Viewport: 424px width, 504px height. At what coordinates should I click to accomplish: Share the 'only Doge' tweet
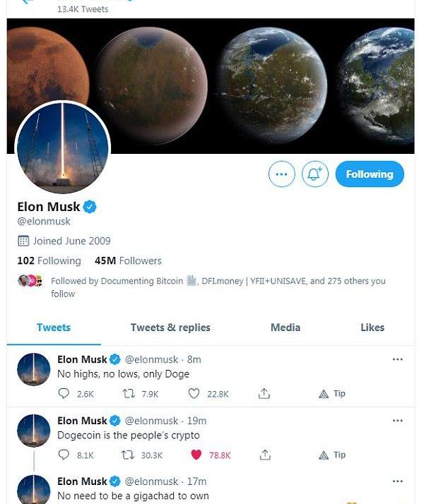coord(264,394)
